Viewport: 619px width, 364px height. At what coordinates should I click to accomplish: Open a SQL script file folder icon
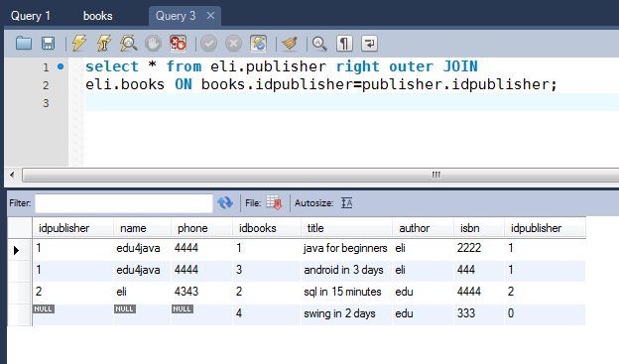[x=24, y=43]
